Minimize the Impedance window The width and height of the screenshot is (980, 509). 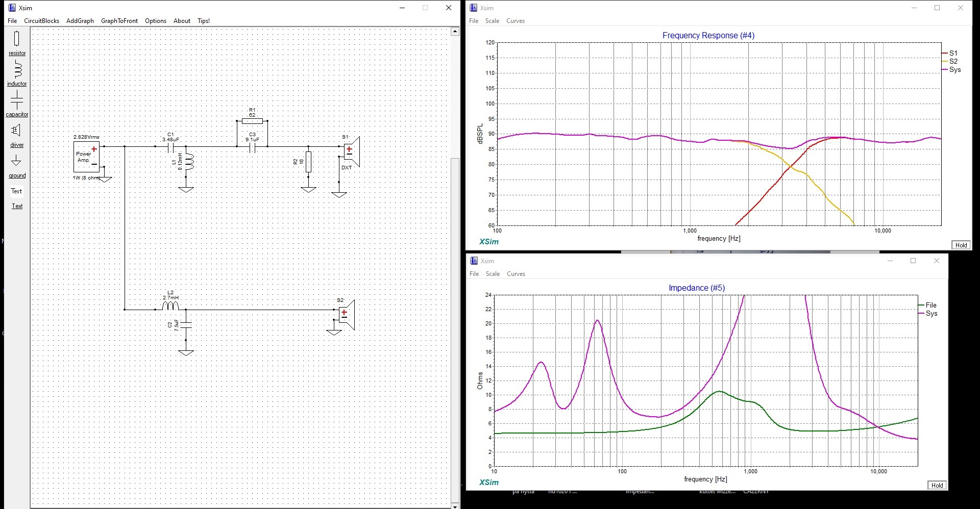(x=890, y=261)
